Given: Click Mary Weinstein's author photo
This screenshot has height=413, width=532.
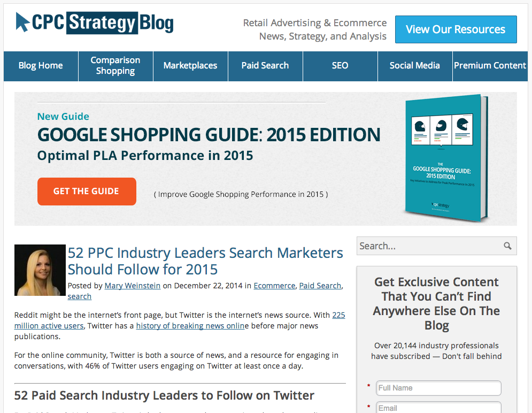Looking at the screenshot, I should [40, 270].
